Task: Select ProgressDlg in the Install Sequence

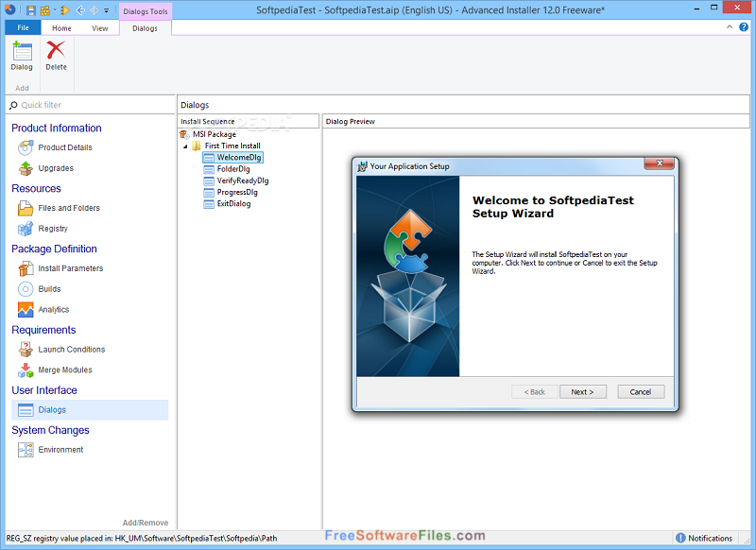Action: click(237, 192)
